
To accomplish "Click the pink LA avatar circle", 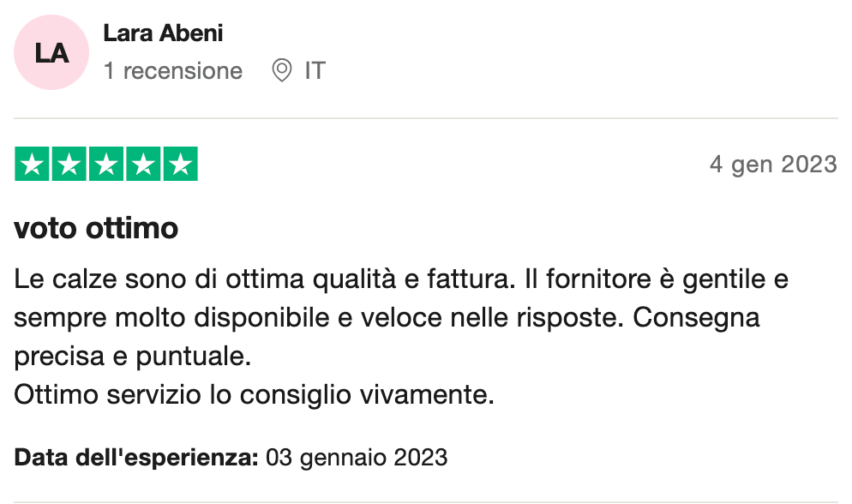I will [51, 52].
